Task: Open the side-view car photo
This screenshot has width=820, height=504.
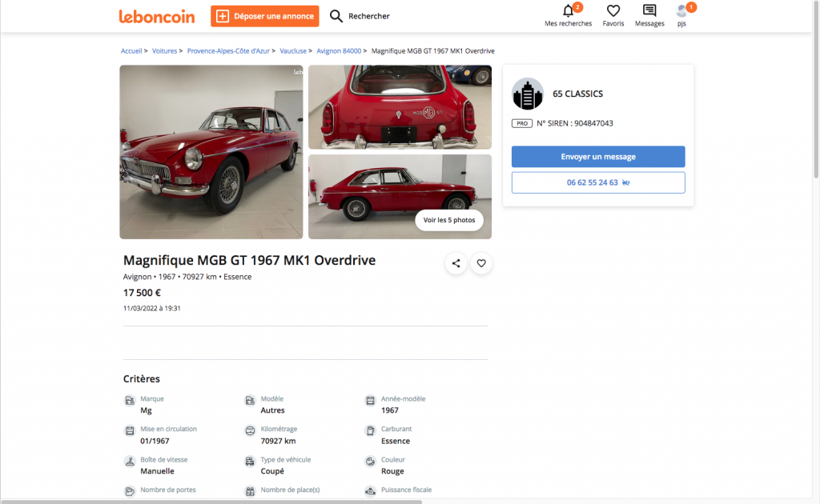Action: click(x=400, y=197)
